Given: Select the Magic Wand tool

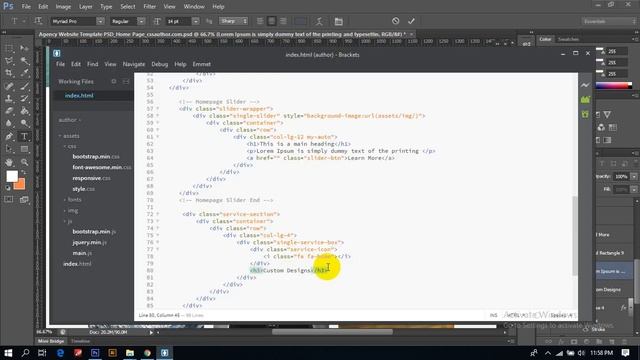Looking at the screenshot, I should point(24,61).
